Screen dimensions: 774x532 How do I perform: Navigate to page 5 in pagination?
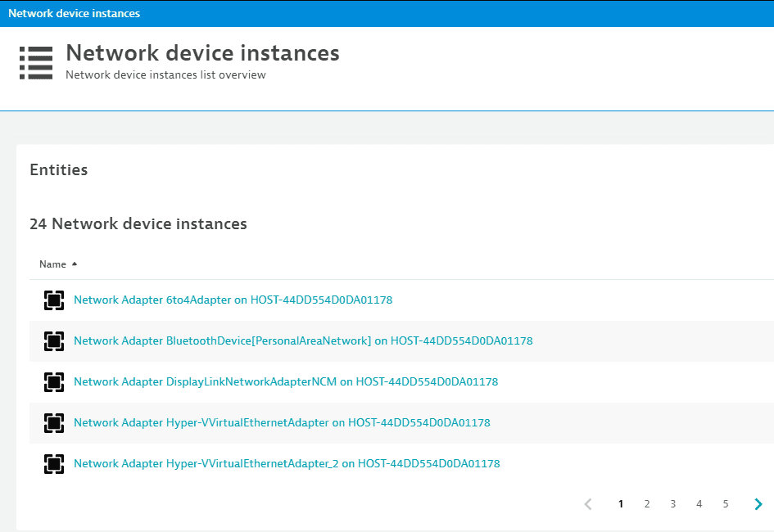tap(726, 504)
